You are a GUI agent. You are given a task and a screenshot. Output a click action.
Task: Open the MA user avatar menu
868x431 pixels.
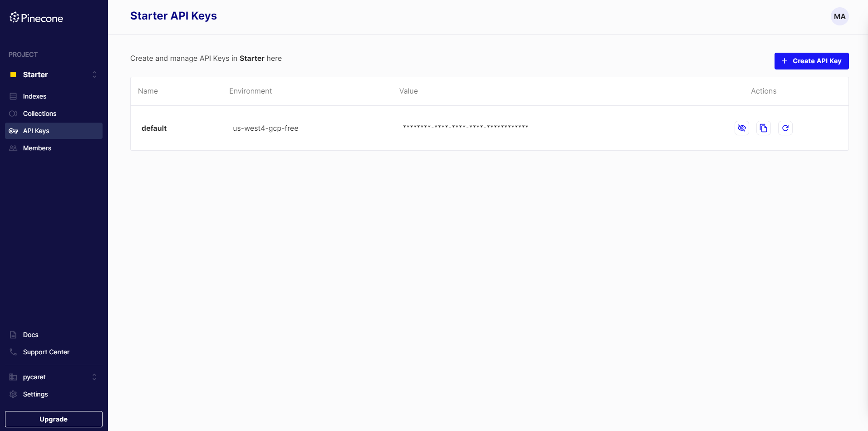click(x=840, y=16)
